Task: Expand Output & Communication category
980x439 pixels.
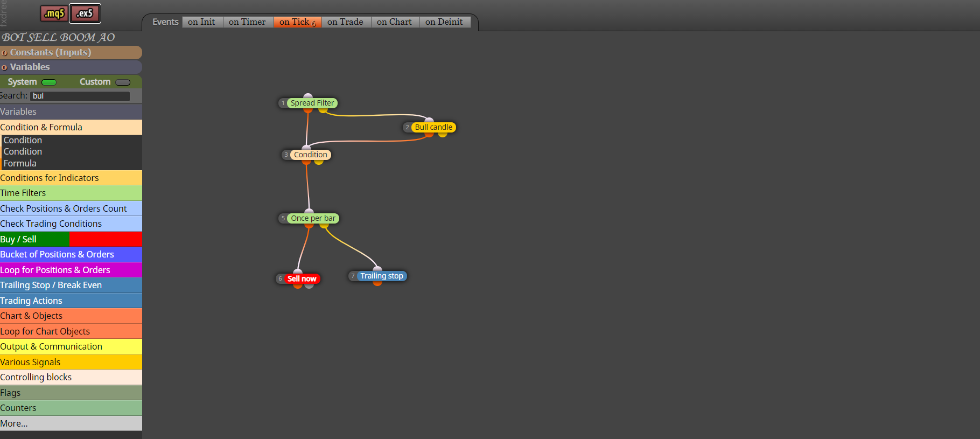Action: pyautogui.click(x=71, y=346)
